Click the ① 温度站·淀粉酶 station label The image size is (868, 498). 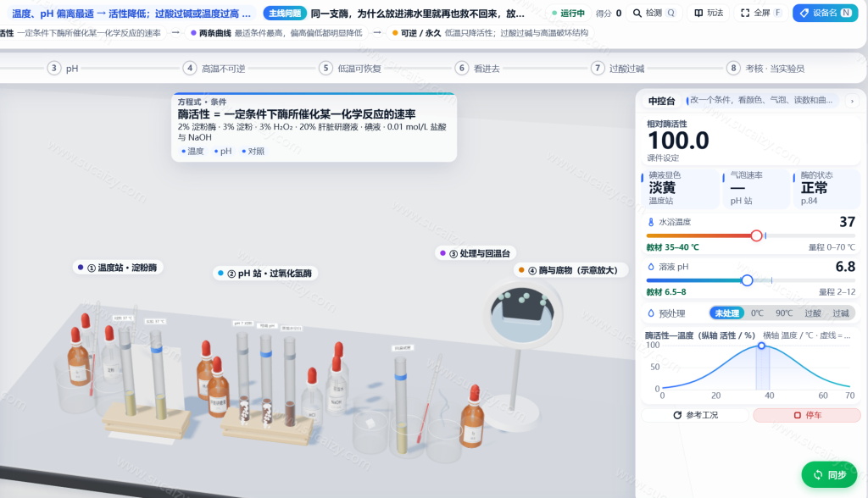(117, 268)
